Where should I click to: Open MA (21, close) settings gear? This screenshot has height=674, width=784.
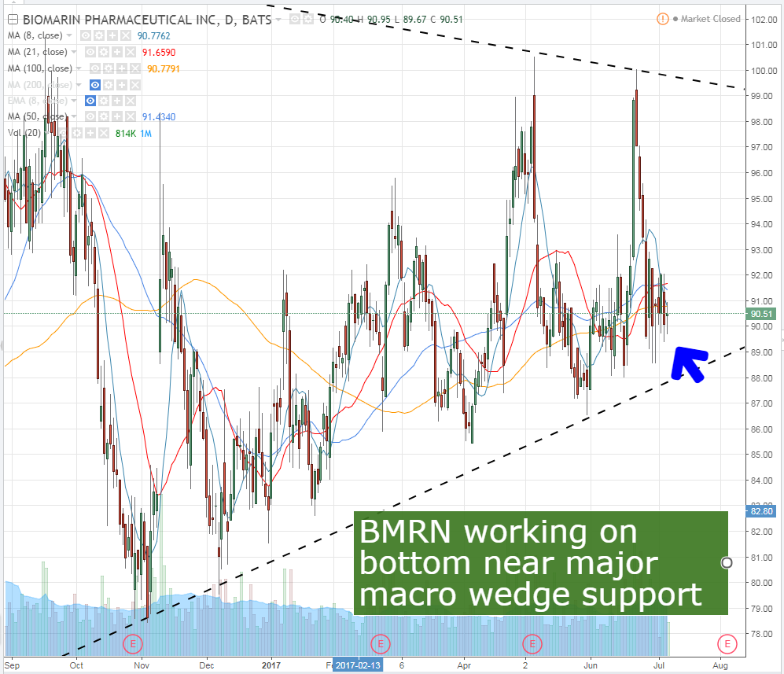104,52
